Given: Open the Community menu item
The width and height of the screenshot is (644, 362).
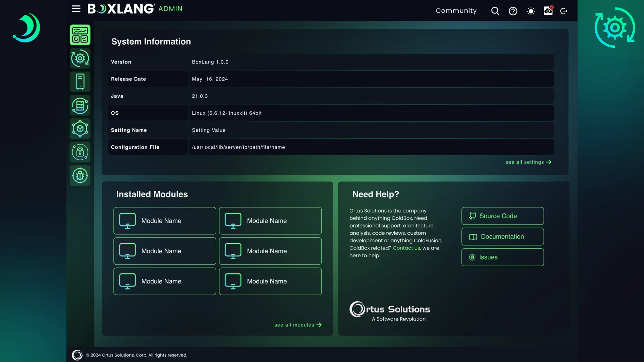Looking at the screenshot, I should point(456,11).
